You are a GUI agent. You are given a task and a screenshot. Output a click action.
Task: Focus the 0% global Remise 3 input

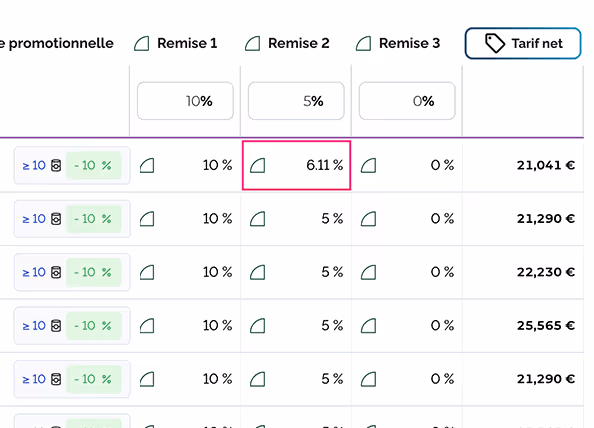pyautogui.click(x=407, y=101)
